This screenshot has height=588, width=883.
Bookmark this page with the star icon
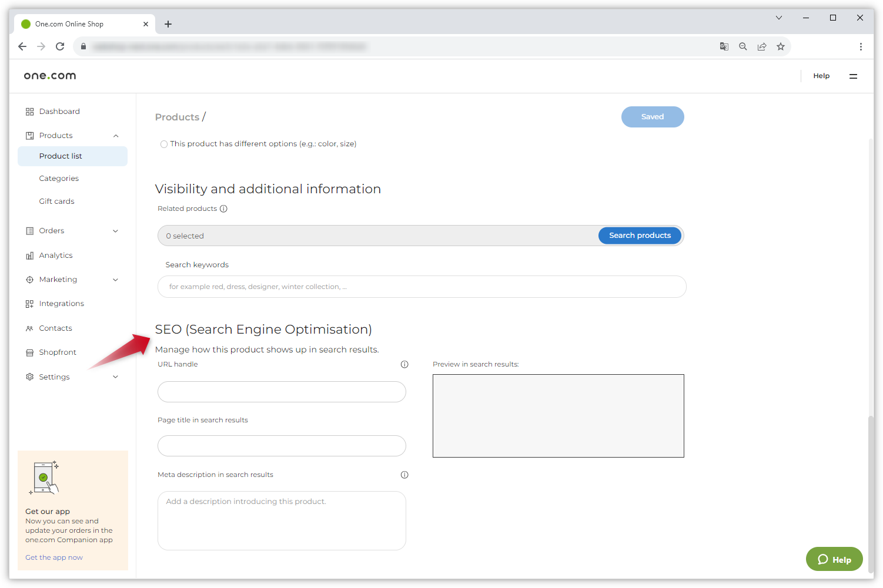pos(781,46)
